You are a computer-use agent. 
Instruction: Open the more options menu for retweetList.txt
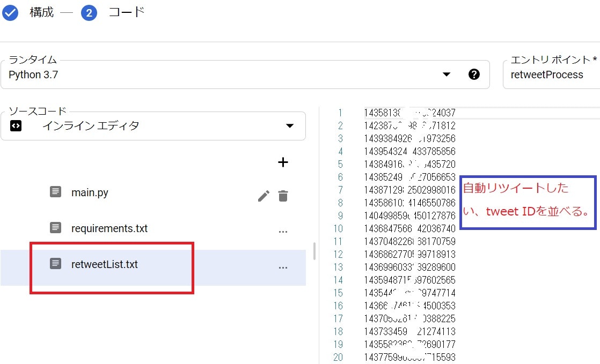pos(283,268)
